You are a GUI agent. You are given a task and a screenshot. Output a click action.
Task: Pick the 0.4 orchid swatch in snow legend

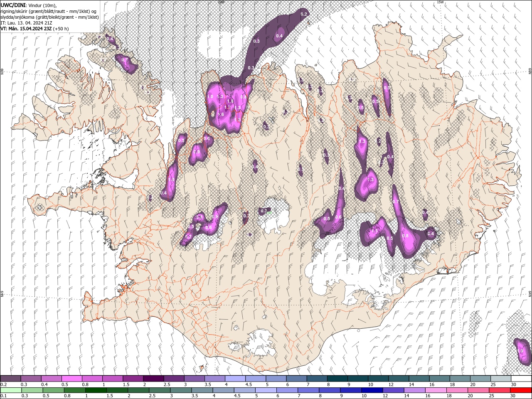pos(51,379)
